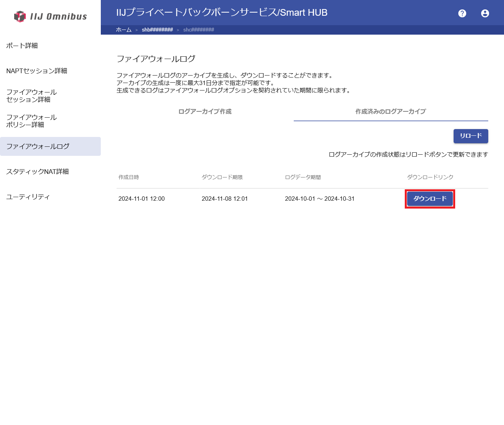The height and width of the screenshot is (425, 504).
Task: Go to ホーム in the breadcrumb
Action: tap(124, 30)
